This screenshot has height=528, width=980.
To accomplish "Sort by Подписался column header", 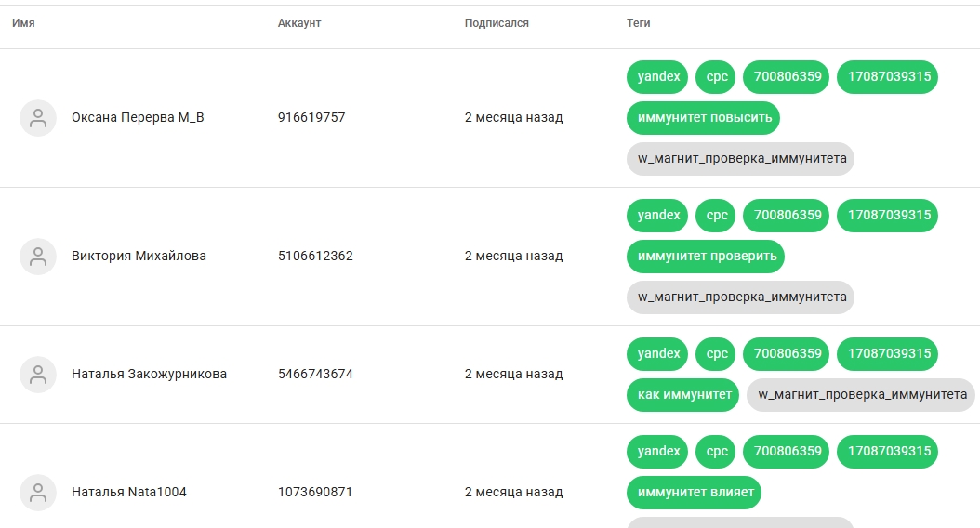I will tap(497, 23).
